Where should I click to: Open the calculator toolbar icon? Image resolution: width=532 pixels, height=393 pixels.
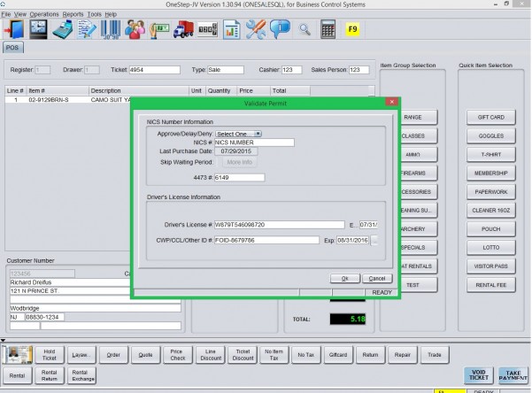point(328,29)
